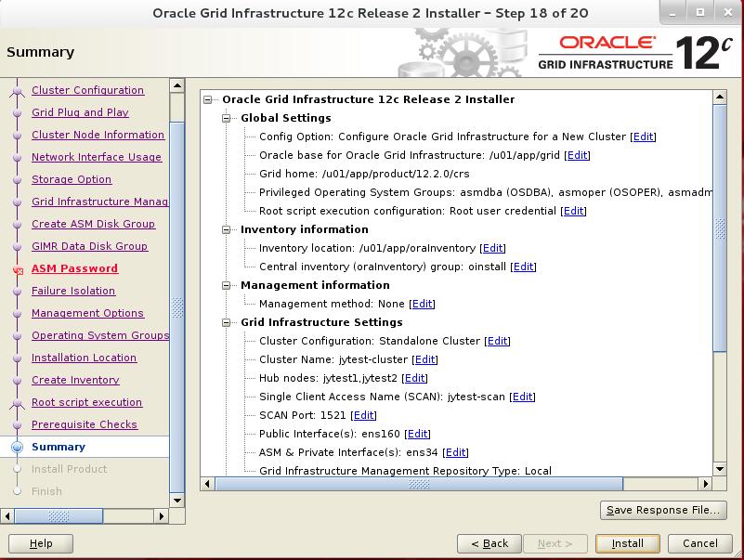Edit the Oracle base for Grid Infrastructure
744x560 pixels.
tap(577, 155)
